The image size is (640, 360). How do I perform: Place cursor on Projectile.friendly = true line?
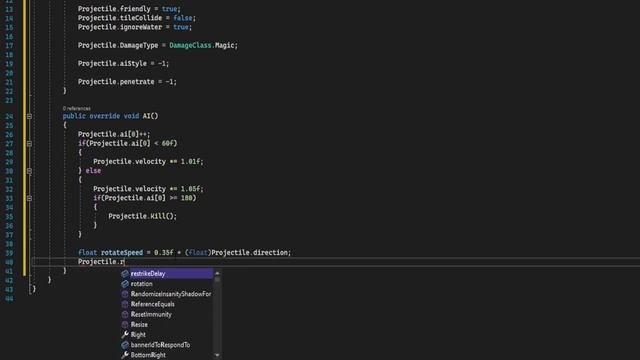click(x=129, y=9)
